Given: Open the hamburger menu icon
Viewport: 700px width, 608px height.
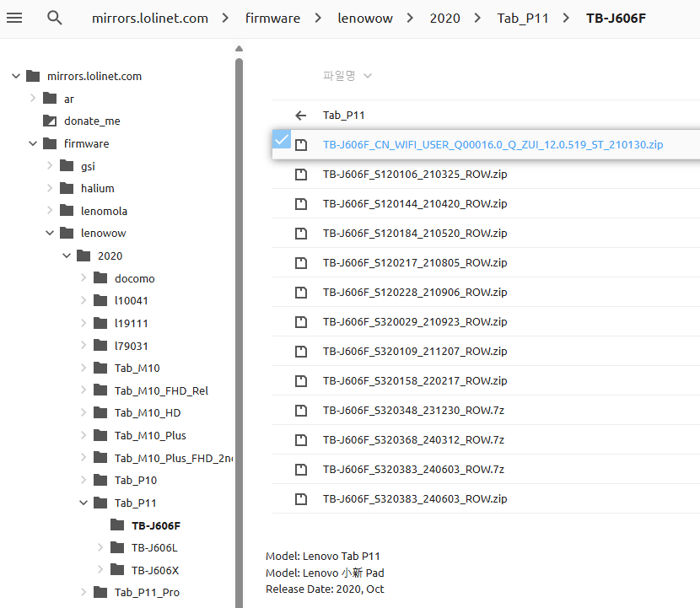Looking at the screenshot, I should 14,18.
